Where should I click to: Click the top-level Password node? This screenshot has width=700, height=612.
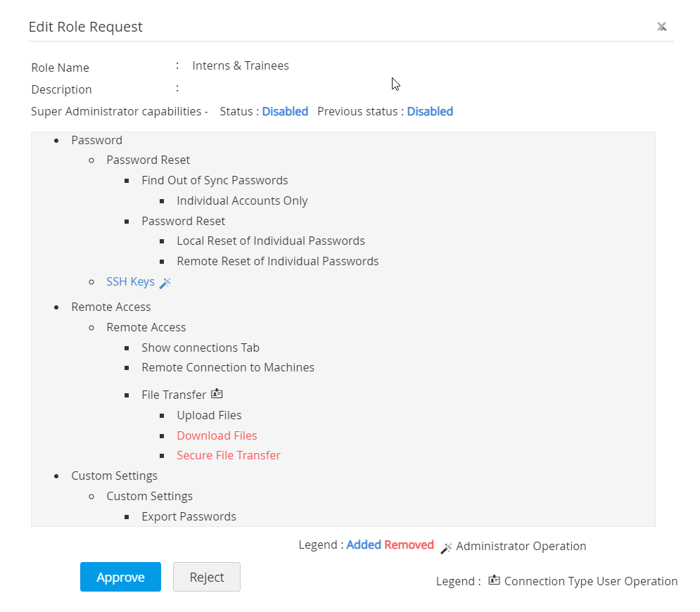[96, 140]
